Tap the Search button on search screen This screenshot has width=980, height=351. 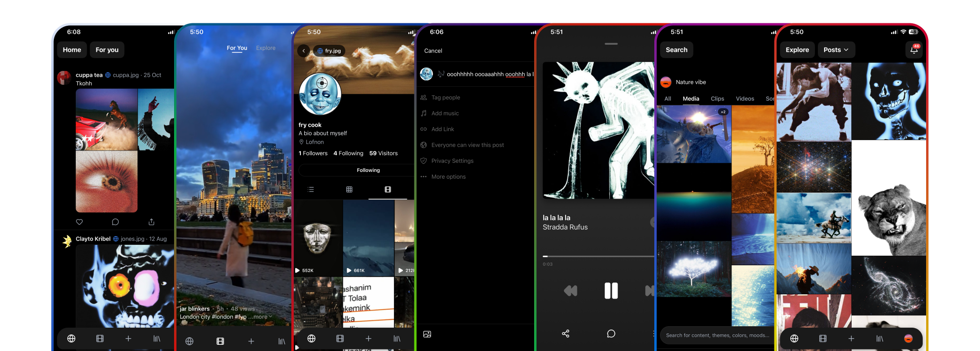coord(677,50)
